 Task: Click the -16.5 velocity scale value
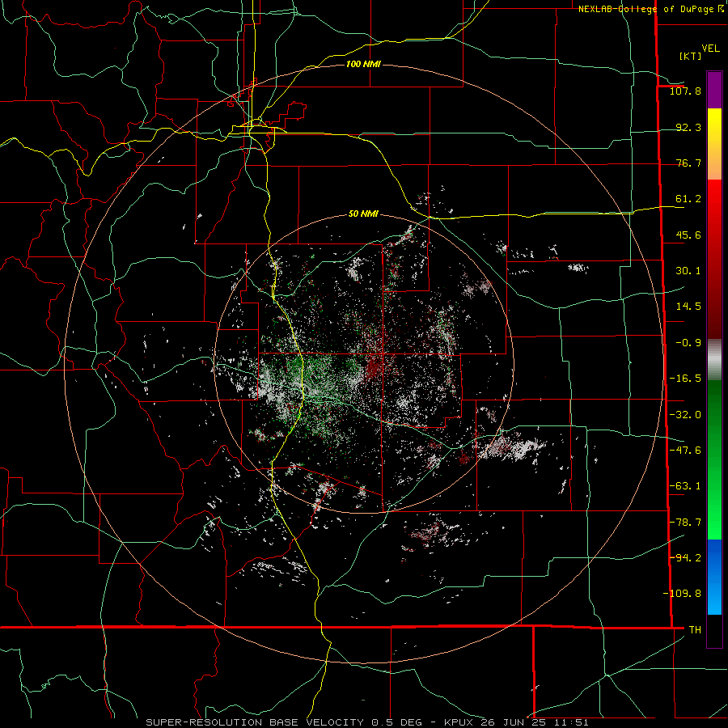(685, 379)
